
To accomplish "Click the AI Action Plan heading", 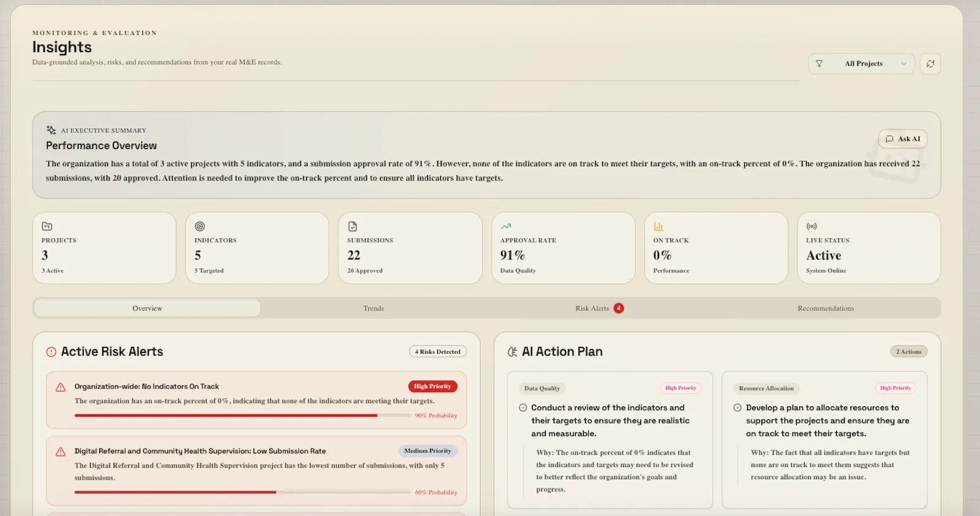I will (x=562, y=352).
